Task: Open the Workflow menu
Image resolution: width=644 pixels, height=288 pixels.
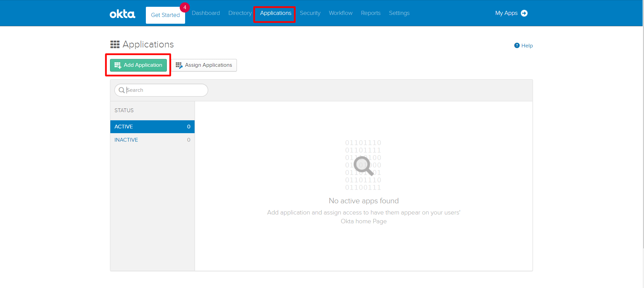Action: pos(340,13)
